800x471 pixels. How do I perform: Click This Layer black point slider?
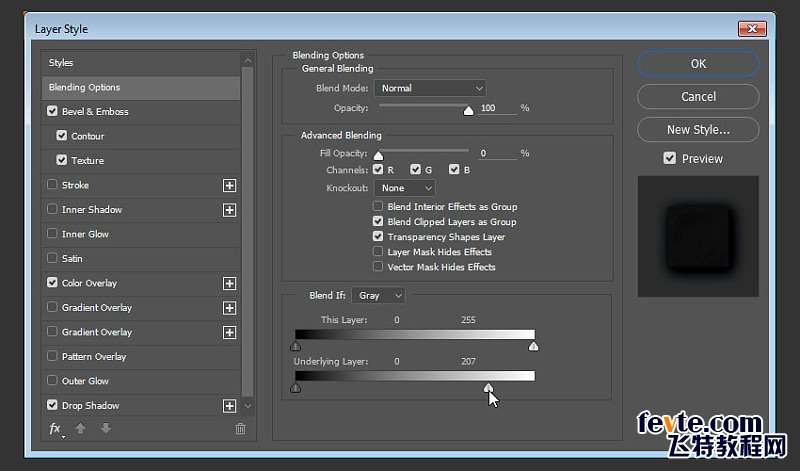coord(295,346)
